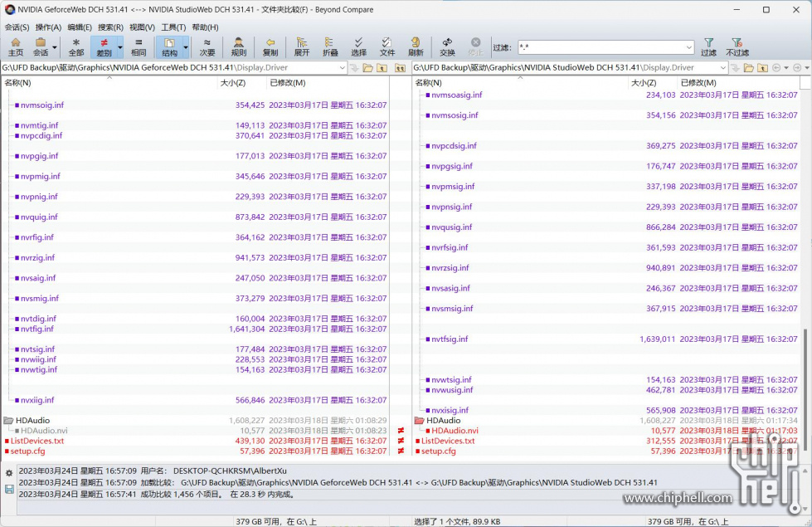812x527 pixels.
Task: Select the left HDAudio folder
Action: (32, 420)
